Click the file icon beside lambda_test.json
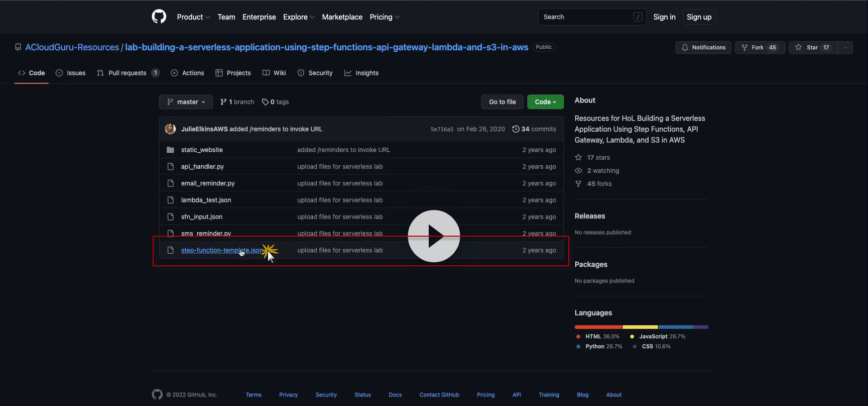 (x=170, y=200)
